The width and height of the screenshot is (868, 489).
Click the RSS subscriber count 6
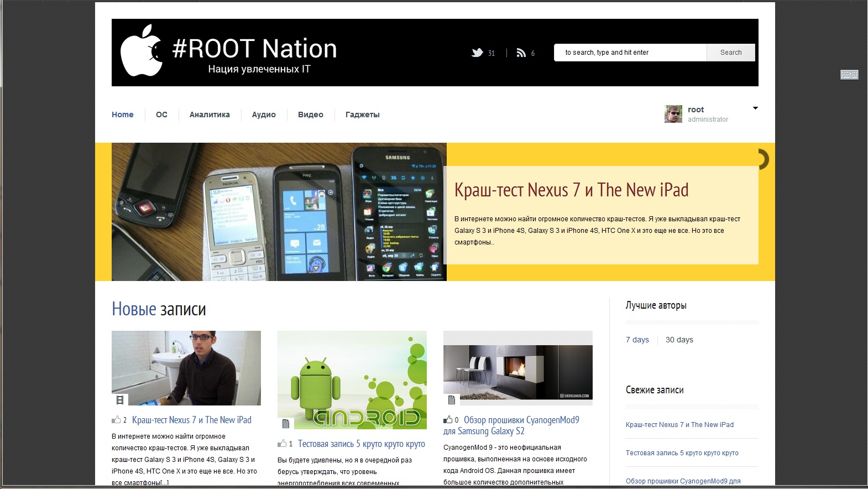click(x=533, y=54)
